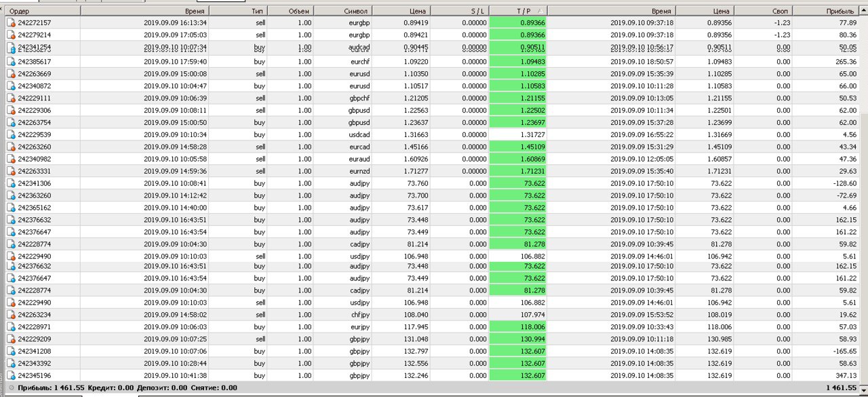Click the Объем column header

(x=291, y=11)
